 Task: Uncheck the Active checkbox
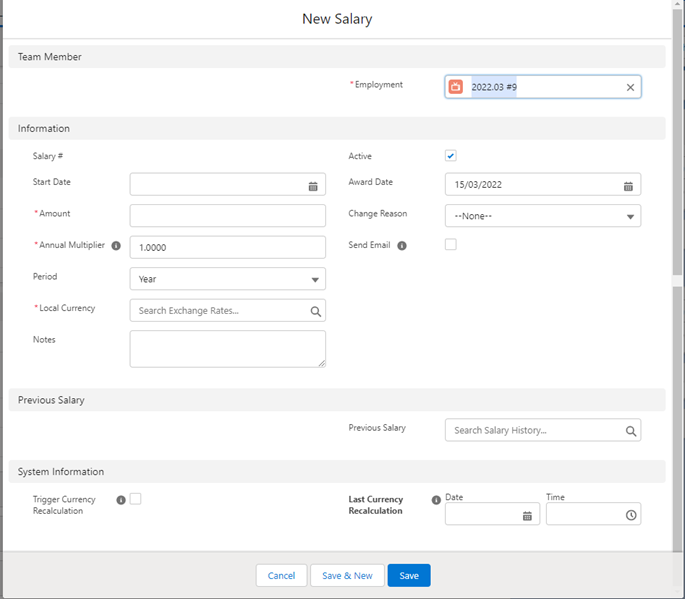[x=451, y=156]
